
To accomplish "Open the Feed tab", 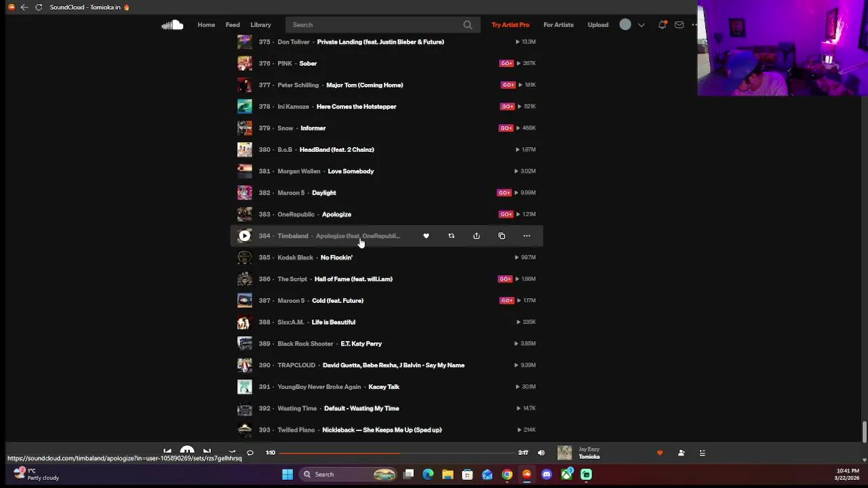I will pos(233,25).
